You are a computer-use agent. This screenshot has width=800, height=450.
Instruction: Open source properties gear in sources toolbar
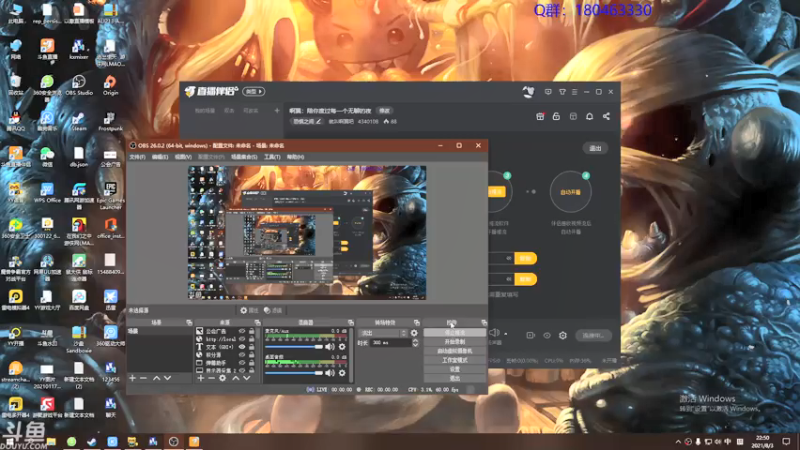click(222, 378)
